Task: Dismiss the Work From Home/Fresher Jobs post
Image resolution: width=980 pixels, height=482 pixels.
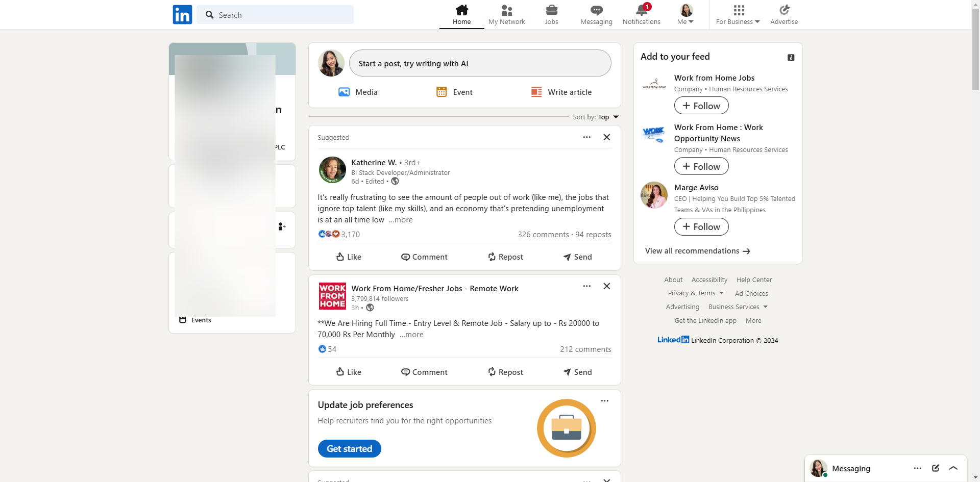Action: point(607,286)
